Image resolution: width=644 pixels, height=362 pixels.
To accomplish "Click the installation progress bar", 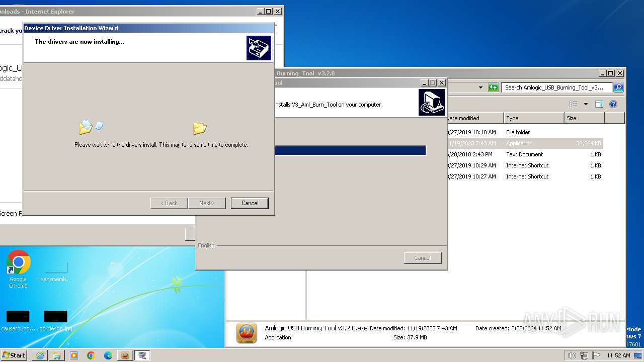I will [x=350, y=151].
